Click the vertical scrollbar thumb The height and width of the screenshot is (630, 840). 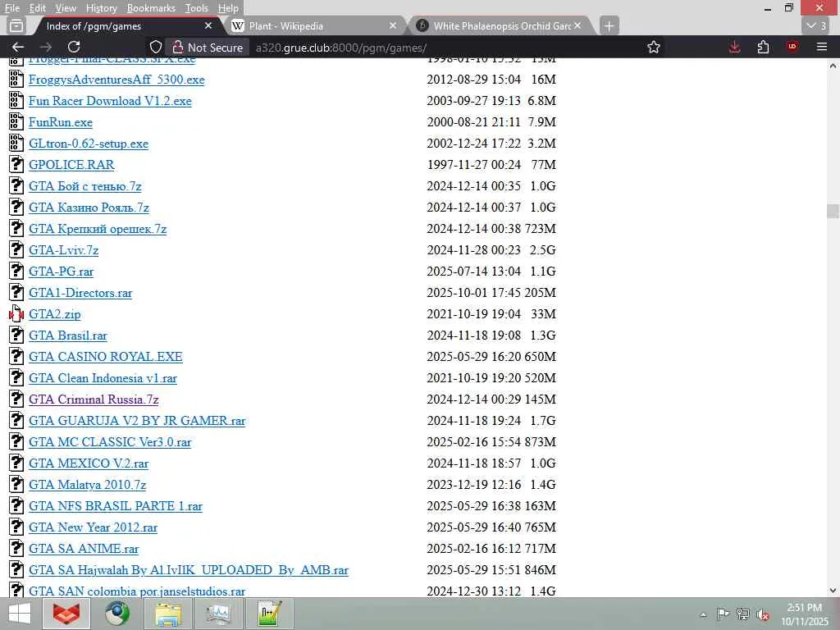coord(833,211)
